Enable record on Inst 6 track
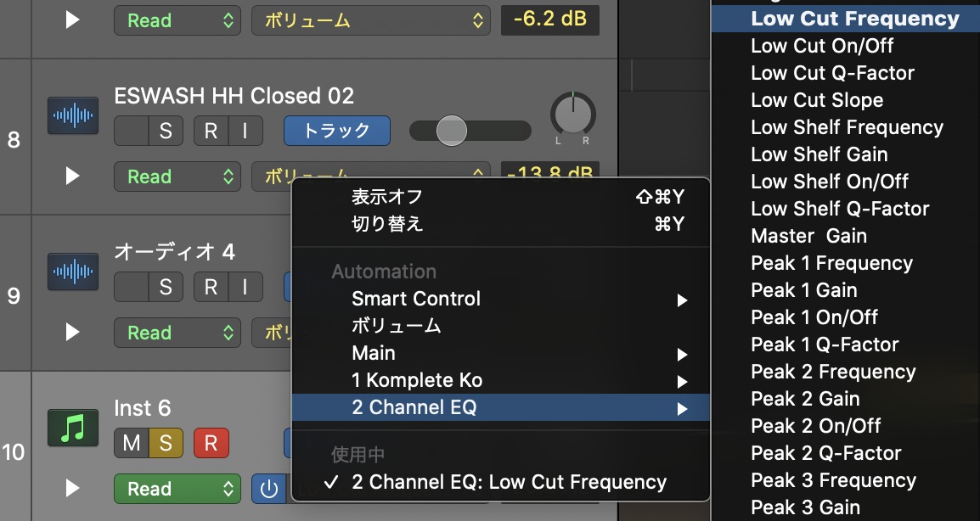 pyautogui.click(x=211, y=443)
